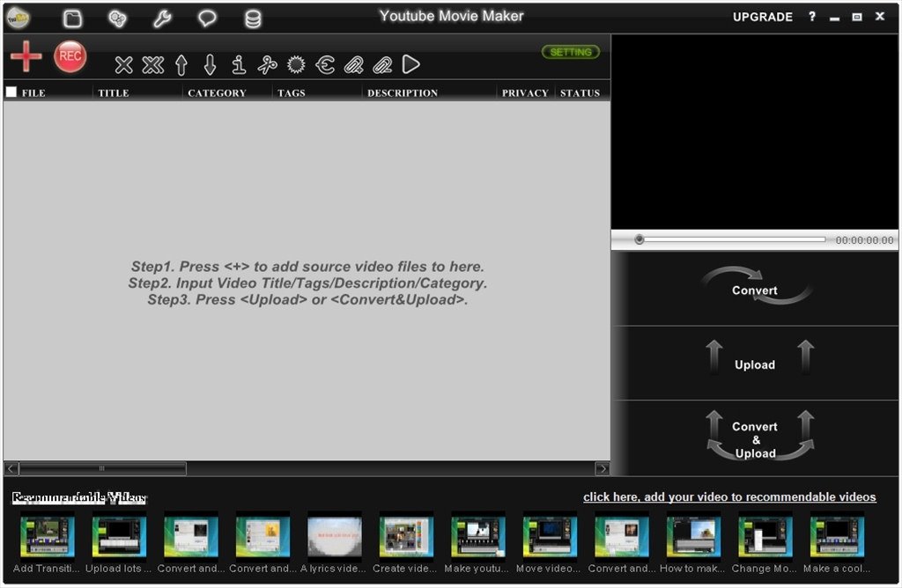Open the 'Create vide...' video thumbnail

tap(406, 536)
